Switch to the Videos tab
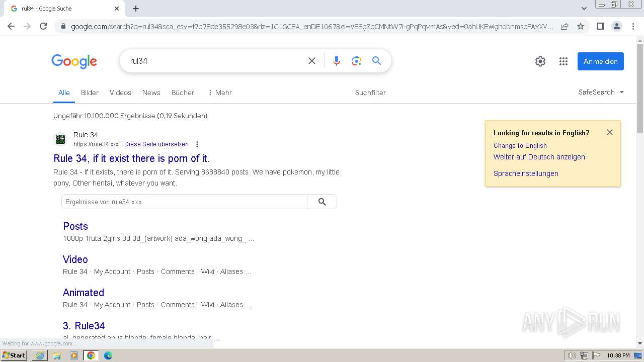Image resolution: width=644 pixels, height=362 pixels. pos(120,93)
